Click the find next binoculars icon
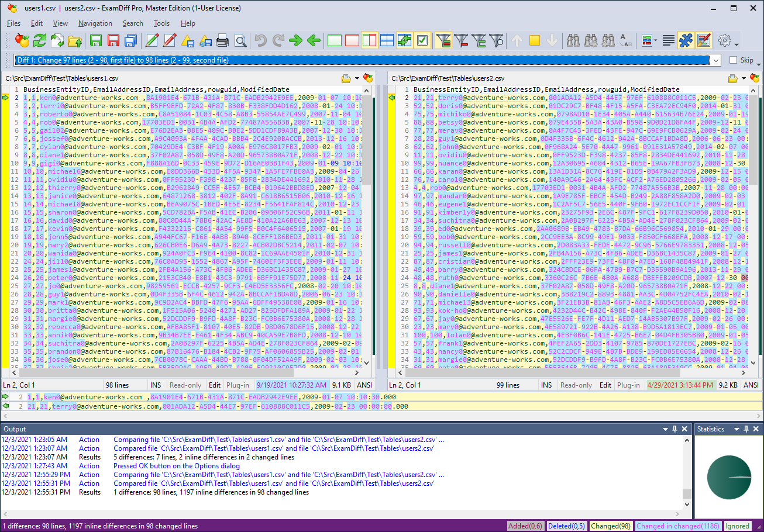 click(x=591, y=40)
